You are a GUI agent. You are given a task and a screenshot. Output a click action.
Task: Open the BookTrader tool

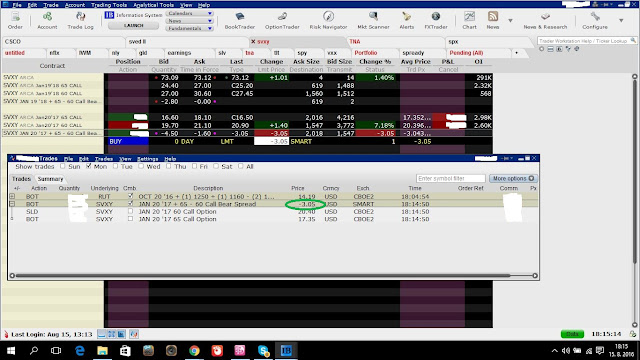[240, 21]
